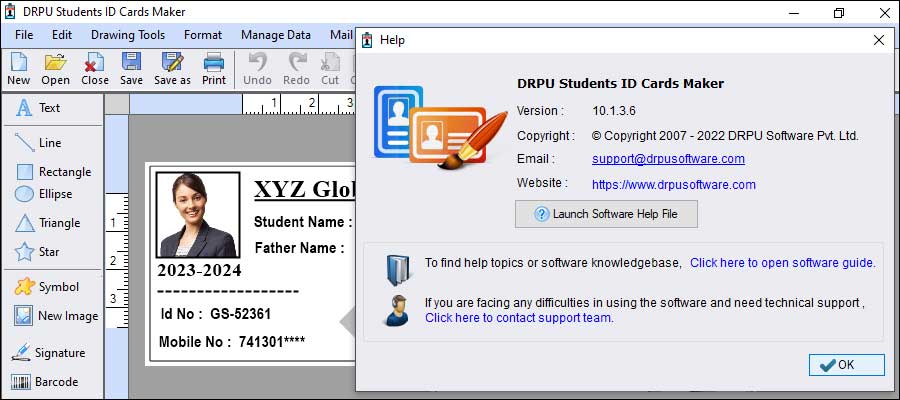Screen dimensions: 900x400
Task: Confirm the Help dialog with OK
Action: point(847,364)
